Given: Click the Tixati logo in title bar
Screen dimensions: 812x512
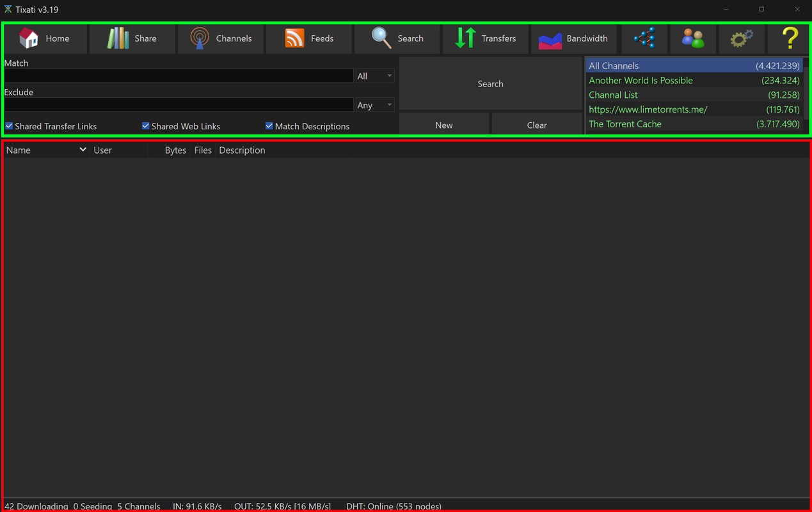Looking at the screenshot, I should point(8,10).
